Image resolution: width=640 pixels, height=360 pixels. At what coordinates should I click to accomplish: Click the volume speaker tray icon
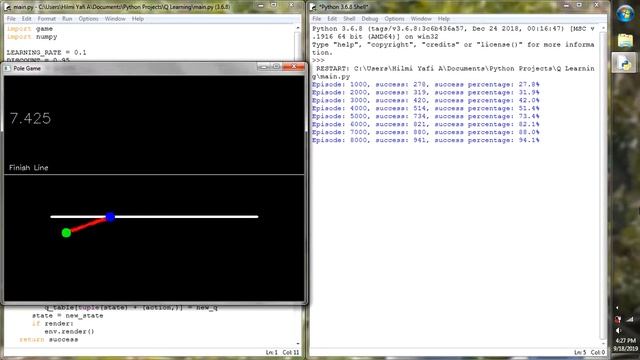[x=618, y=331]
